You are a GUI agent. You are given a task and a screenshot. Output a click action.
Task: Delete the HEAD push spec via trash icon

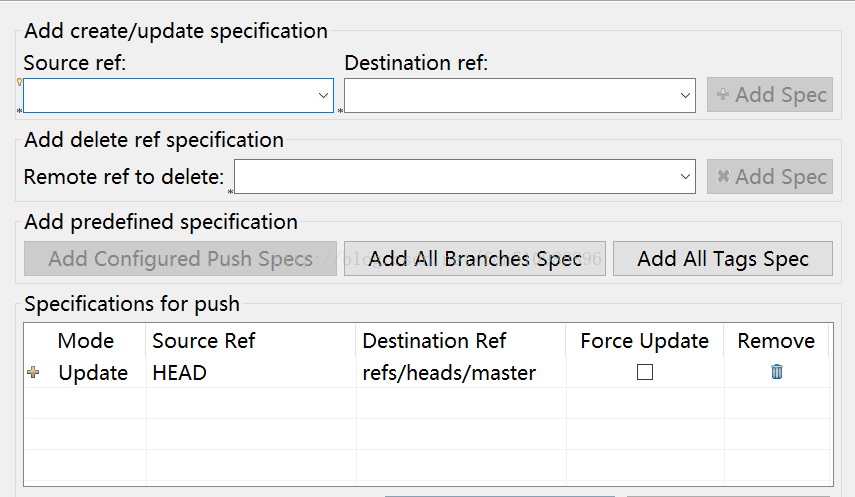tap(776, 372)
